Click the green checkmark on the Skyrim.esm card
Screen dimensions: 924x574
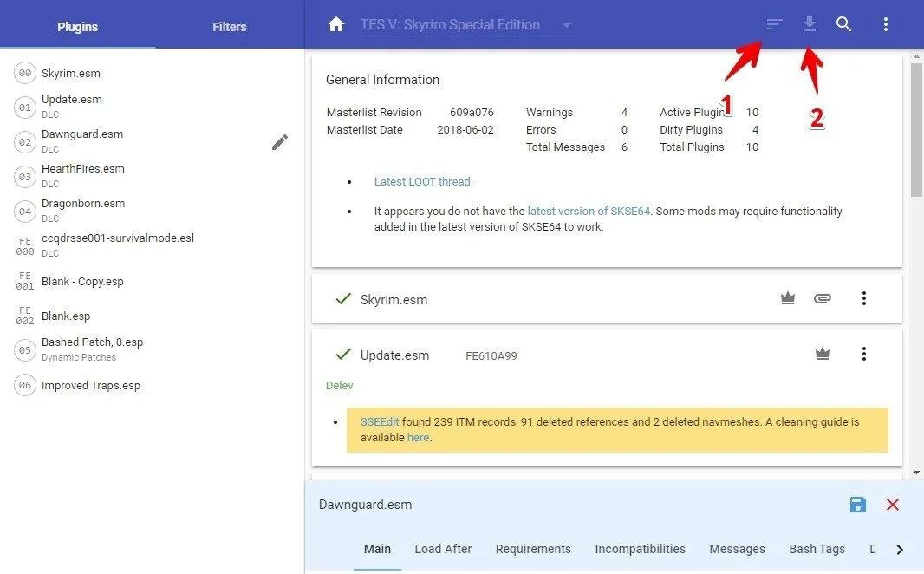343,299
